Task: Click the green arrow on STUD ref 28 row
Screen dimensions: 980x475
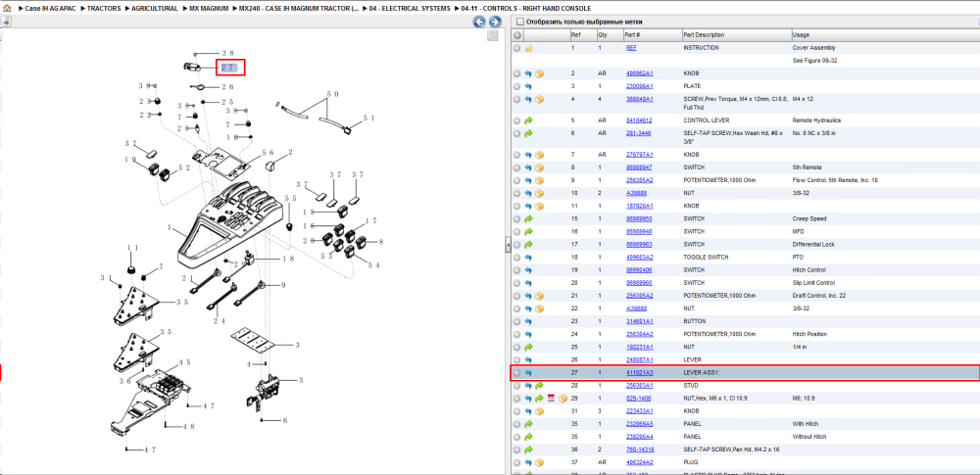Action: (539, 386)
